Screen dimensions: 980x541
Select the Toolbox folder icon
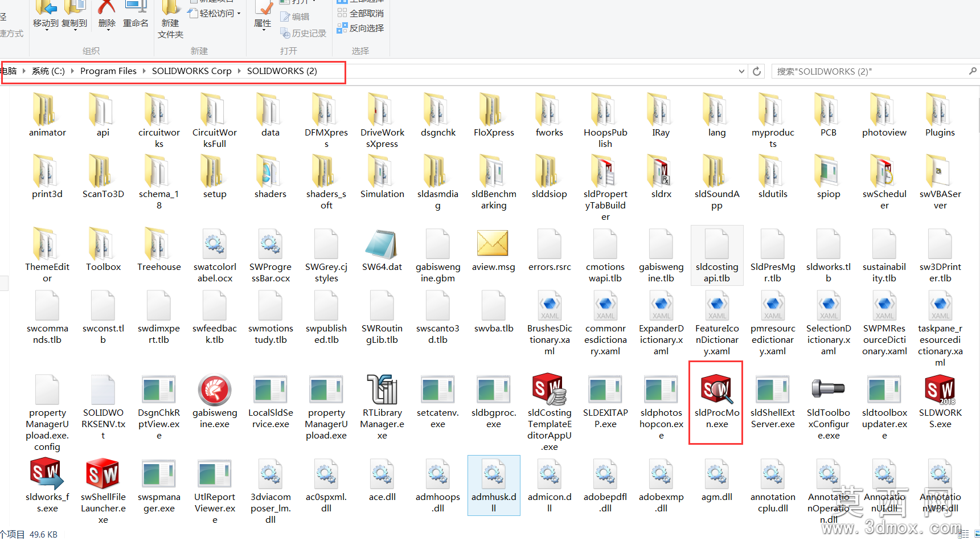[x=102, y=244]
